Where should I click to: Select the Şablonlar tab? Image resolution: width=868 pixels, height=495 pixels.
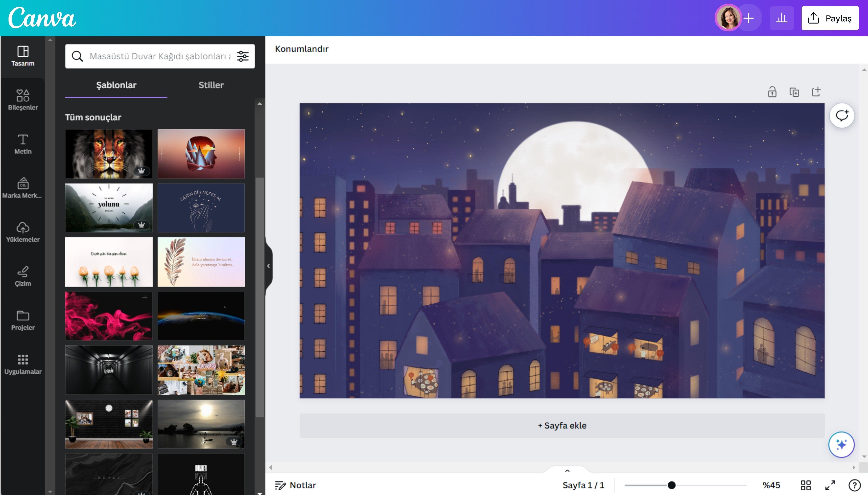[116, 85]
